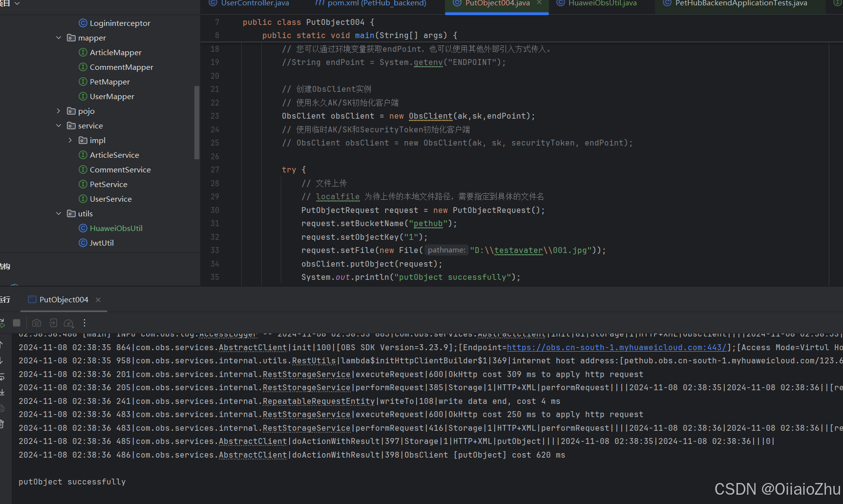Viewport: 843px width, 504px height.
Task: Collapse the utils package folder
Action: pyautogui.click(x=59, y=213)
